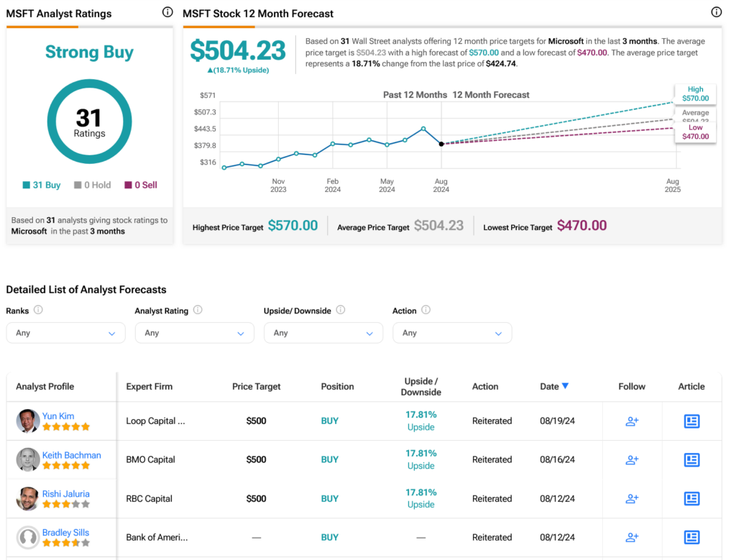Open the Analyst Rating dropdown

pyautogui.click(x=194, y=333)
